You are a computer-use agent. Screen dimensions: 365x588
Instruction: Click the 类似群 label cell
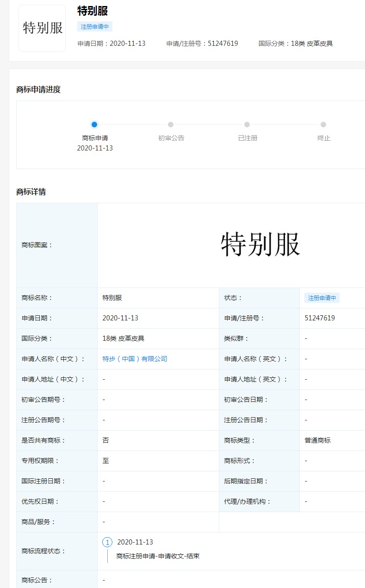click(x=259, y=338)
